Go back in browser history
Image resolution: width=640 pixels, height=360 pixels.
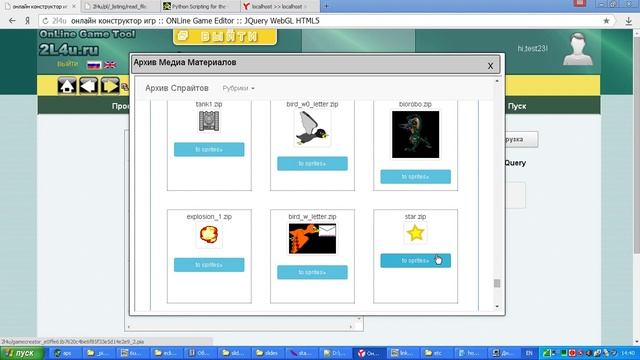click(12, 21)
